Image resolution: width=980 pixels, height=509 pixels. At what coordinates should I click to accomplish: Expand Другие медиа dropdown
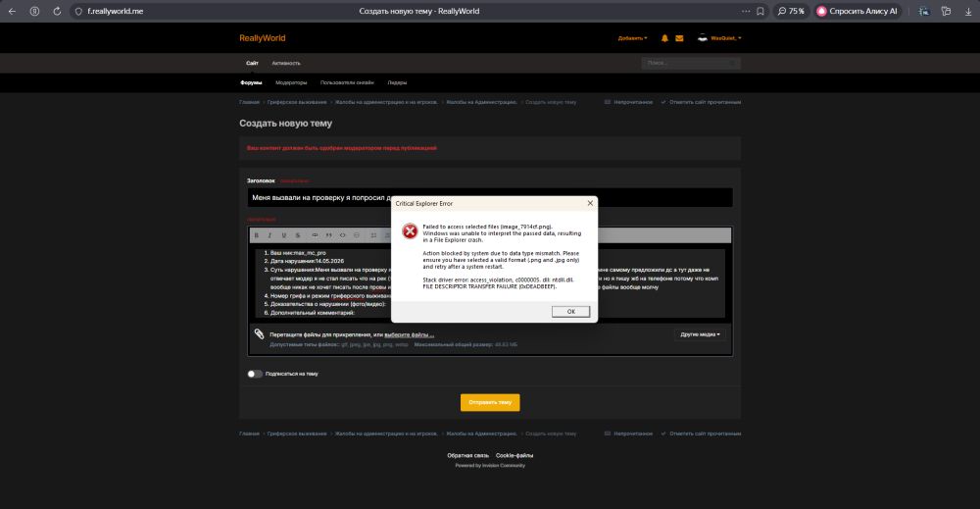(700, 334)
